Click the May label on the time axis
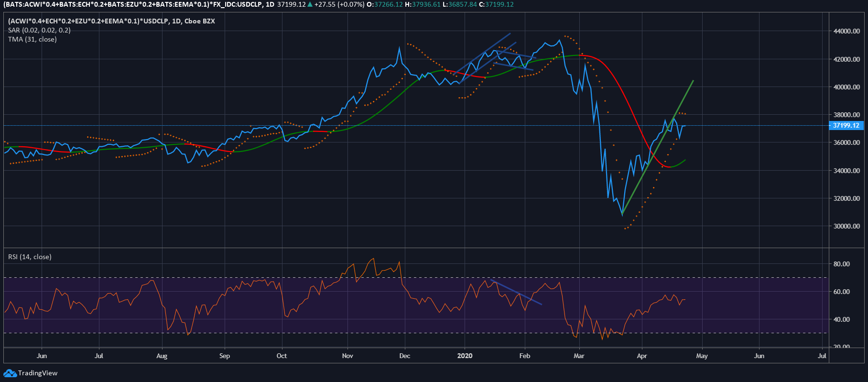Screen dimensions: 868x382 702,356
